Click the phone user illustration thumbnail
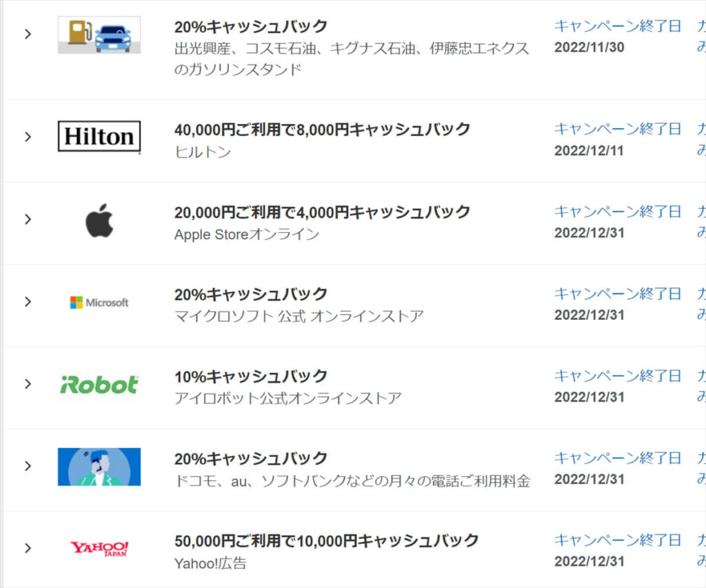 point(99,467)
